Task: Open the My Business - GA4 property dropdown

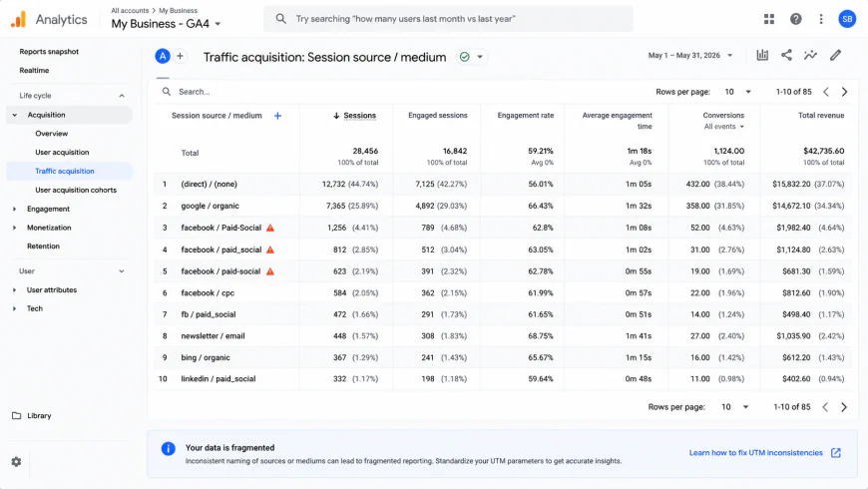Action: (x=166, y=24)
